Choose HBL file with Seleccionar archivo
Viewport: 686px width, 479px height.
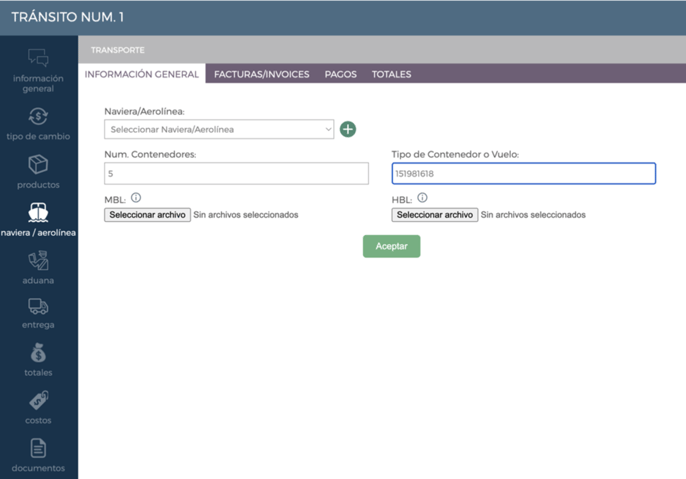click(434, 215)
